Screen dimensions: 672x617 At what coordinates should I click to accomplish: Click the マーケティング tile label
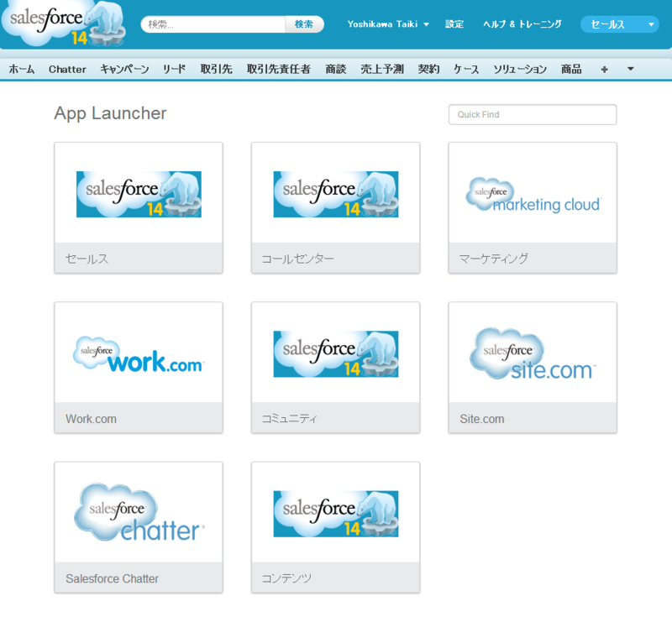494,259
